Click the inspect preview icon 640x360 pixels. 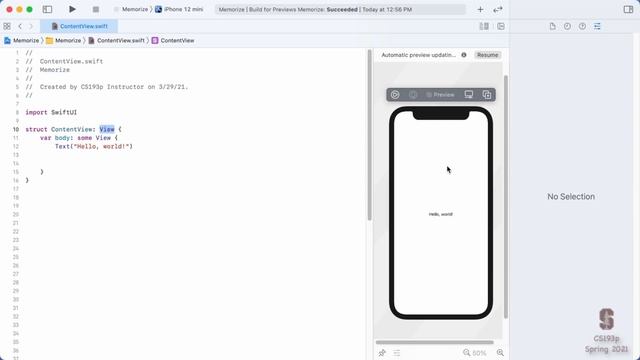tap(413, 95)
